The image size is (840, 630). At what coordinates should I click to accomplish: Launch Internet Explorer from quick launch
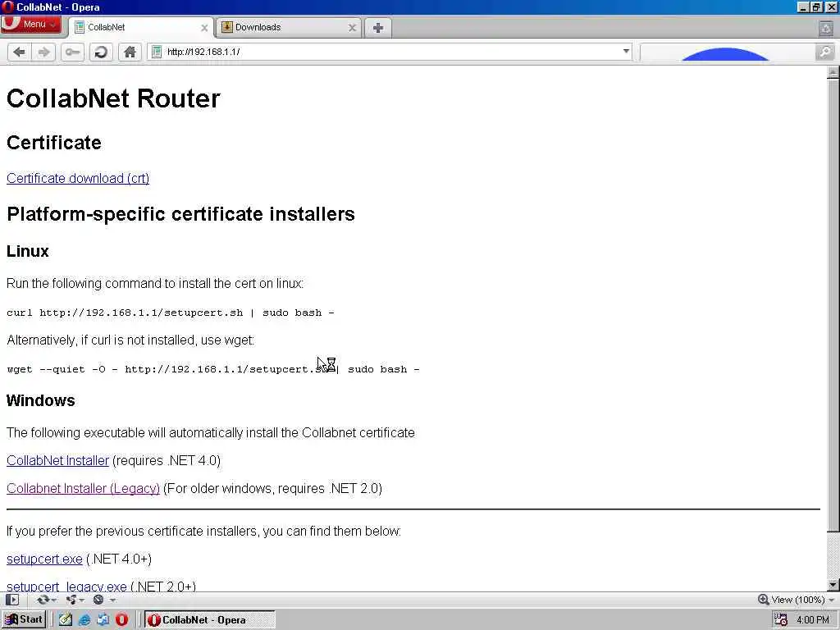[84, 620]
